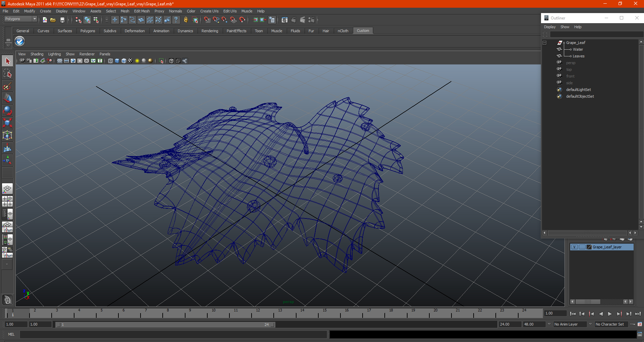
Task: Switch to Persp/Outliner layout
Action: tap(7, 214)
